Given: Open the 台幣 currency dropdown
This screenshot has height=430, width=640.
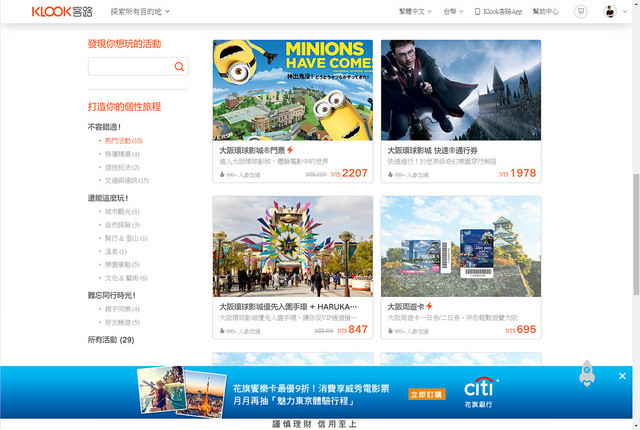Looking at the screenshot, I should click(453, 11).
